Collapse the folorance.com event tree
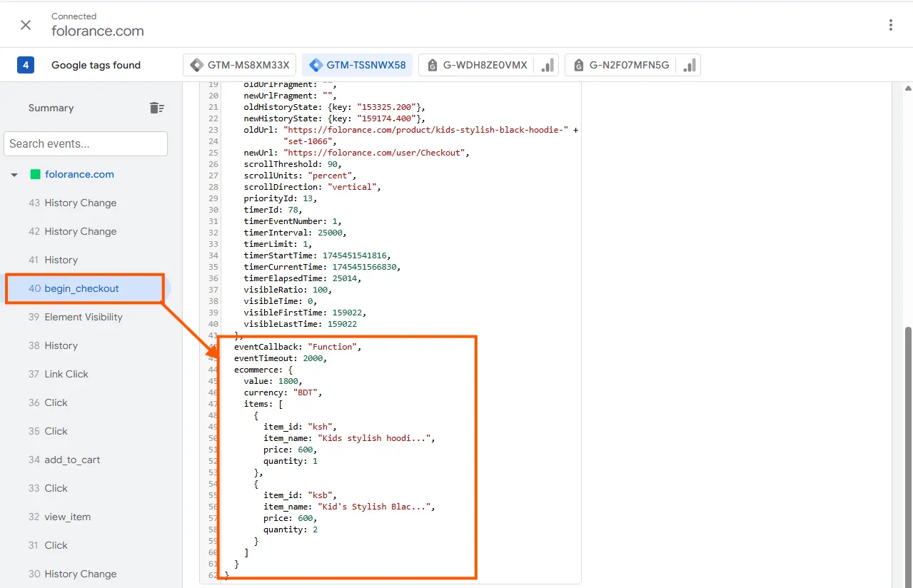 tap(14, 175)
